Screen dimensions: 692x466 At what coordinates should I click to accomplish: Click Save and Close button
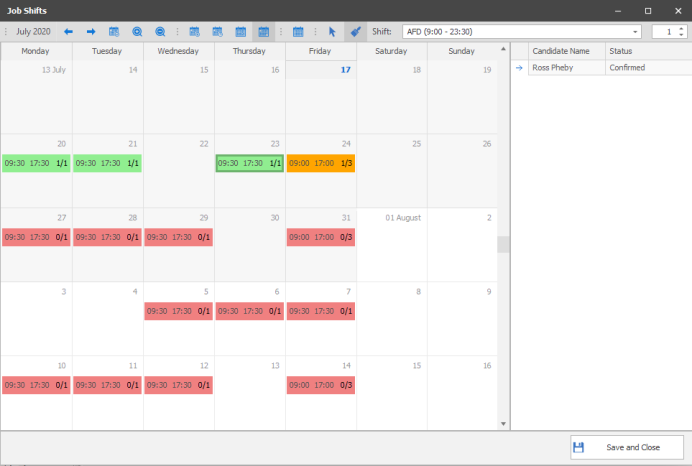(627, 447)
